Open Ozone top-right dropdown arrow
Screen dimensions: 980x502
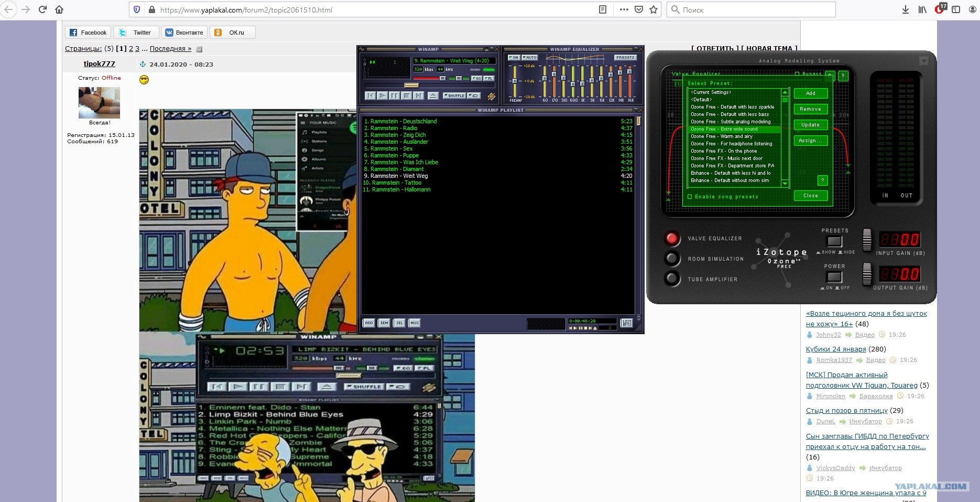923,61
